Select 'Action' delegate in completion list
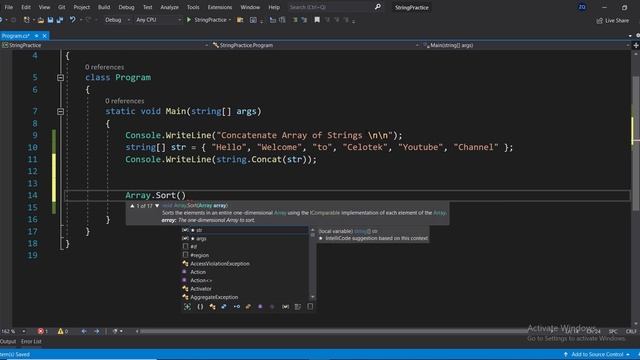This screenshot has height=360, width=640. tap(245, 272)
